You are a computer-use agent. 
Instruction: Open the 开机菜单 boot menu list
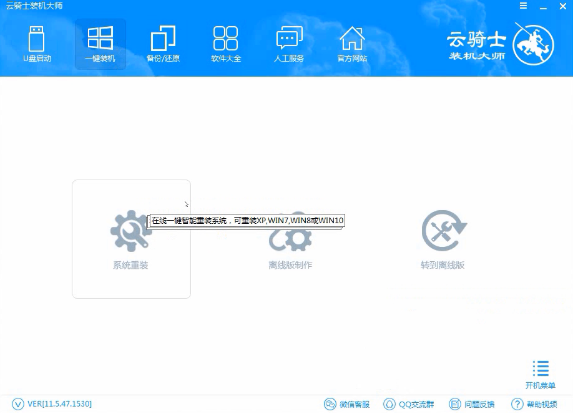click(x=540, y=375)
